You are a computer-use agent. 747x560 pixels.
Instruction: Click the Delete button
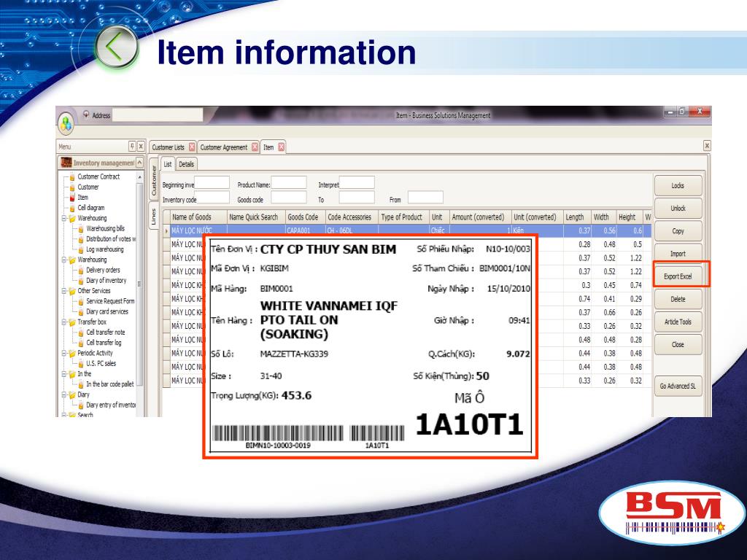click(x=678, y=299)
